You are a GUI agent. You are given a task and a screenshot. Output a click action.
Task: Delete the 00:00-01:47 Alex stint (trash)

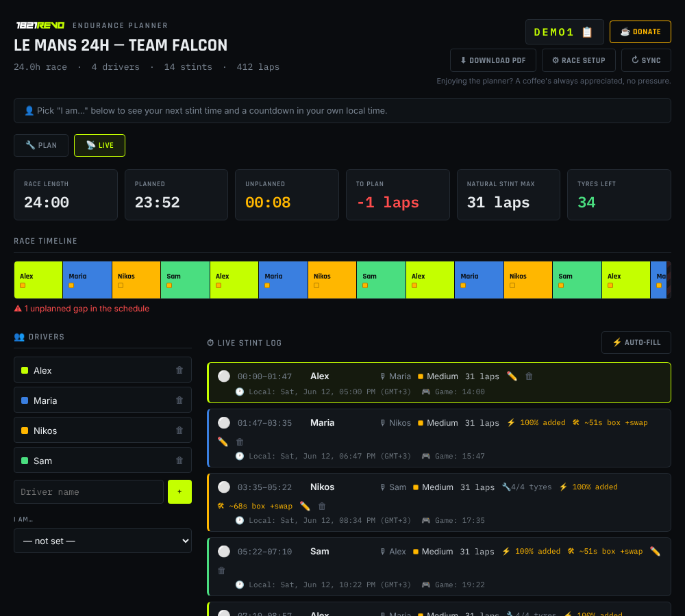click(x=529, y=376)
